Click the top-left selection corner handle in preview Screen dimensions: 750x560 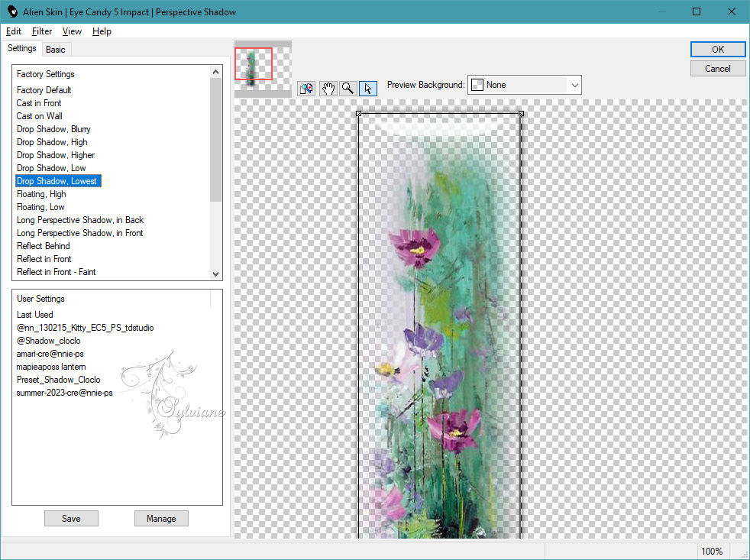[359, 113]
